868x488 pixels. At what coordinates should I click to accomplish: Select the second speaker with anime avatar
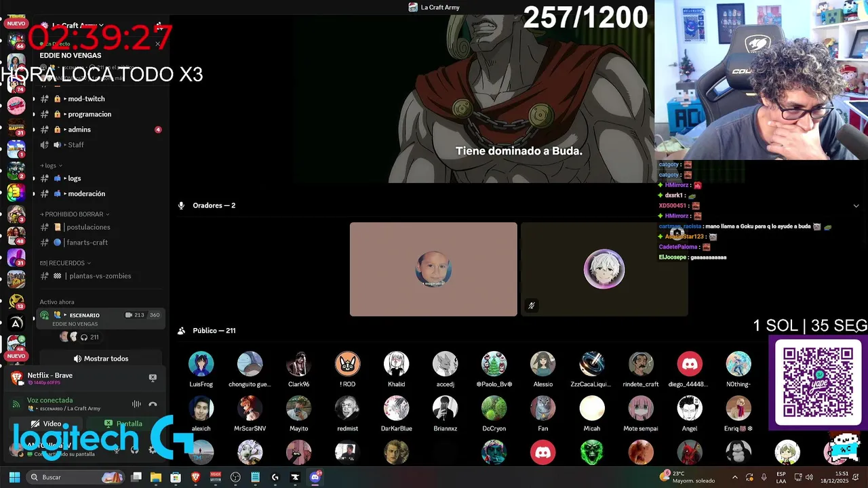pos(604,269)
